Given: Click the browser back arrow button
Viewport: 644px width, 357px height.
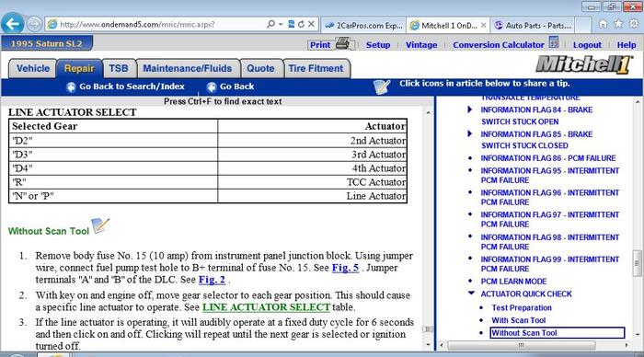Looking at the screenshot, I should (12, 24).
